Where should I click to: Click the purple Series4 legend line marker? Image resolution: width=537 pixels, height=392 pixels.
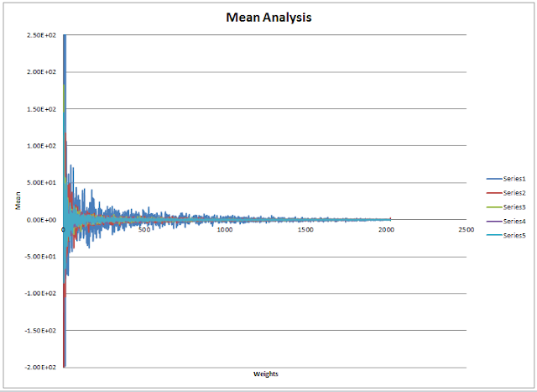click(x=494, y=222)
